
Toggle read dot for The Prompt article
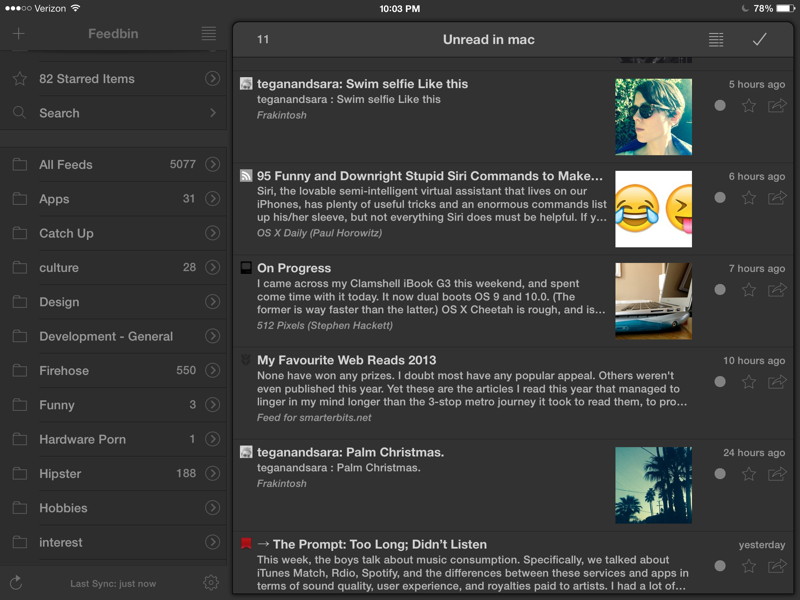pos(720,566)
